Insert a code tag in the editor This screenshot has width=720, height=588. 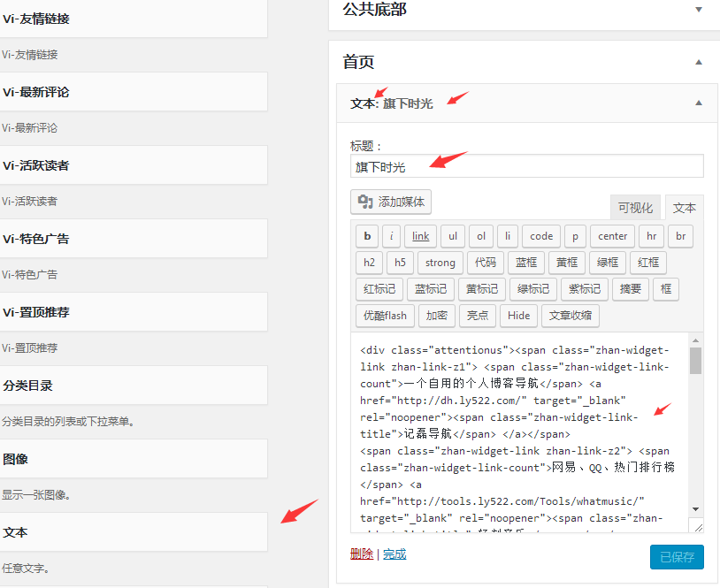pos(540,236)
